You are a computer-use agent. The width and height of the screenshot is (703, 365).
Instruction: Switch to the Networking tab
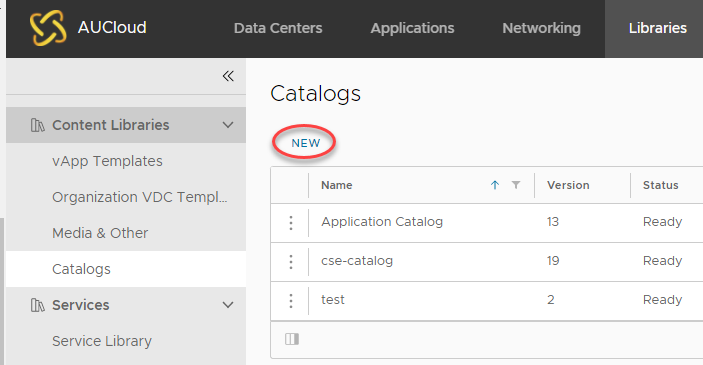541,28
